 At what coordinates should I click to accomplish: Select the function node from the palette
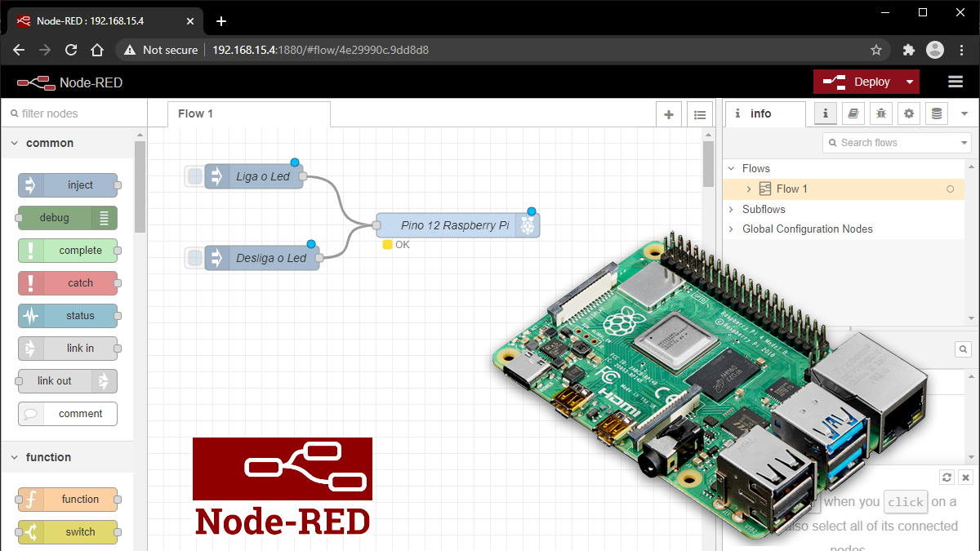(68, 499)
